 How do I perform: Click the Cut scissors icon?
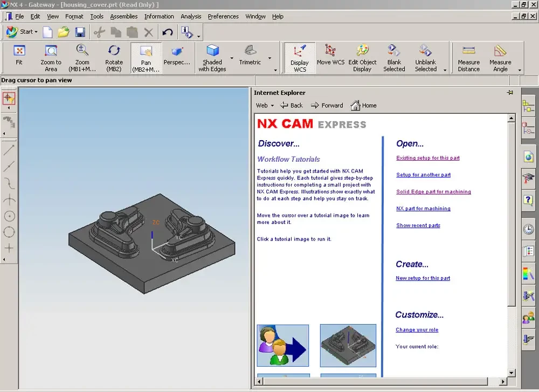pos(99,32)
